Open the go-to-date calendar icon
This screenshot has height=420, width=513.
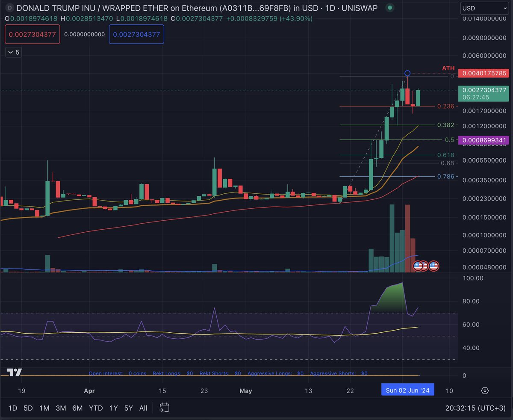[165, 408]
